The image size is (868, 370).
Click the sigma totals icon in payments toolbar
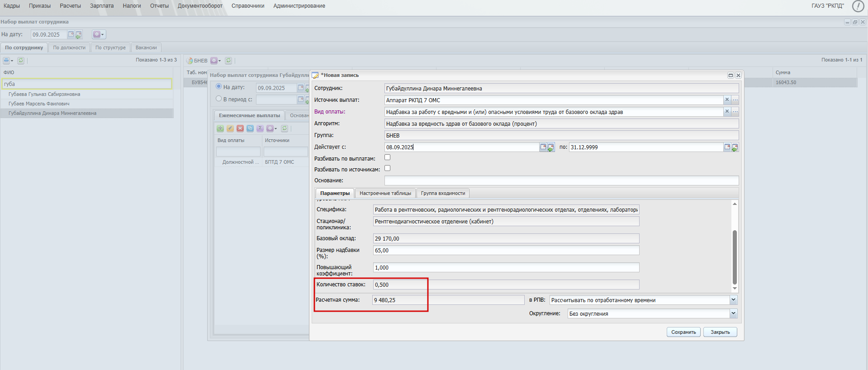click(260, 128)
